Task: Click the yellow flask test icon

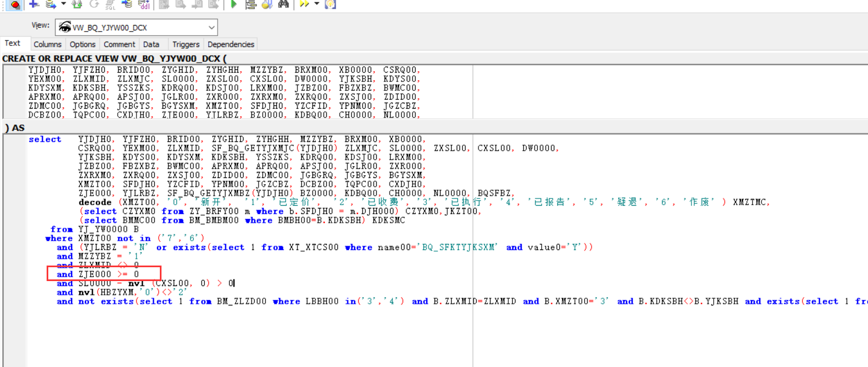Action: click(267, 4)
